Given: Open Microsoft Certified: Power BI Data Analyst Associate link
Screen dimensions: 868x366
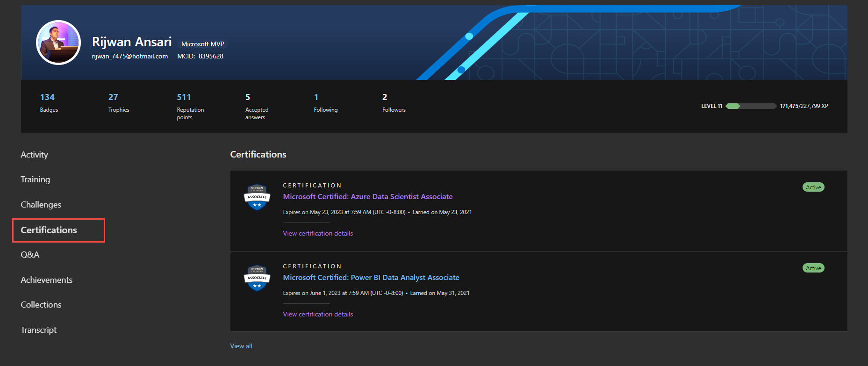Looking at the screenshot, I should click(371, 278).
